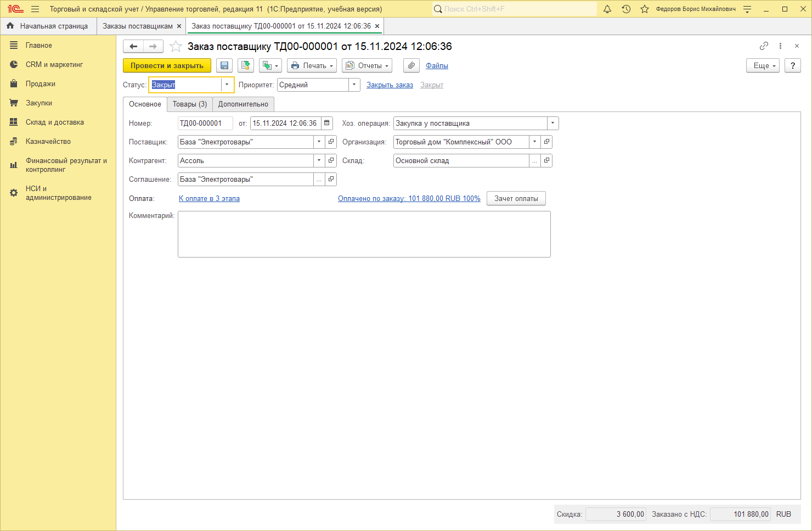Open the Еще menu button
The image size is (812, 531).
[763, 65]
